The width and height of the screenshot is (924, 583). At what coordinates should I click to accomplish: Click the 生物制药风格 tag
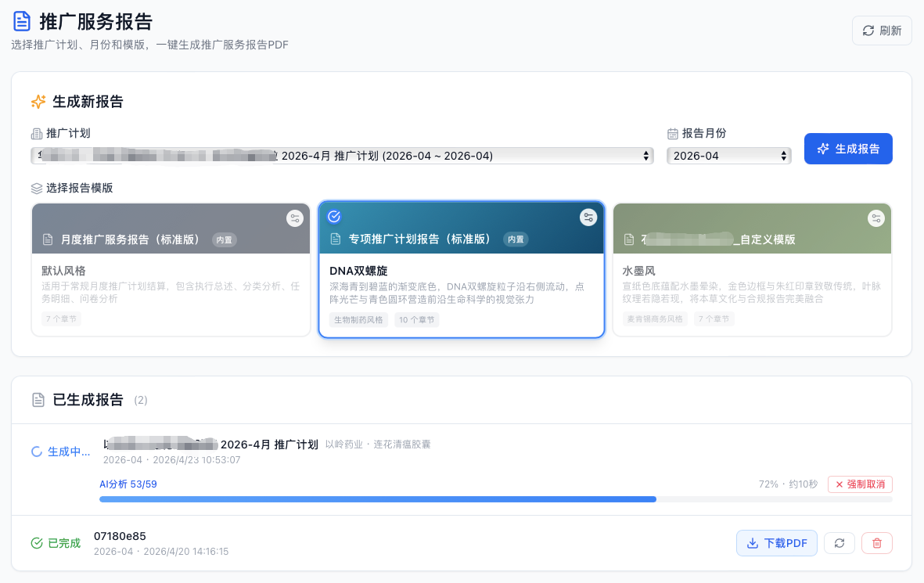tap(358, 319)
